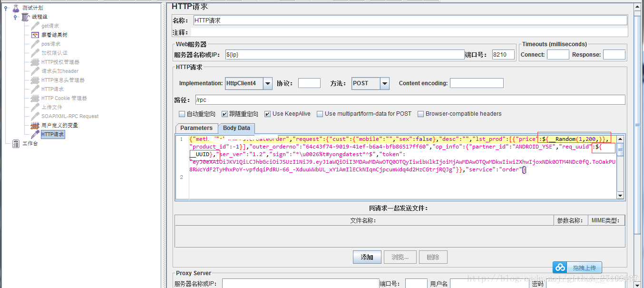Click the 文件名称 column header
Screen dimensions: 644x288
coord(364,220)
